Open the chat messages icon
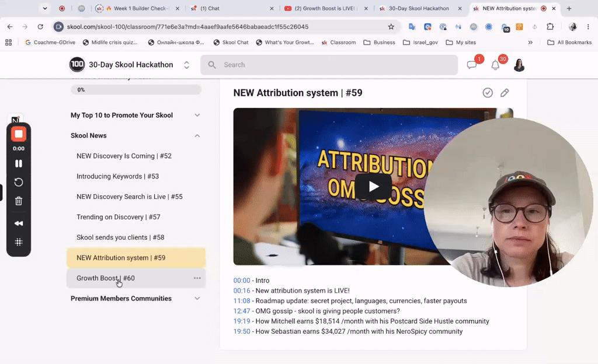 pos(472,65)
